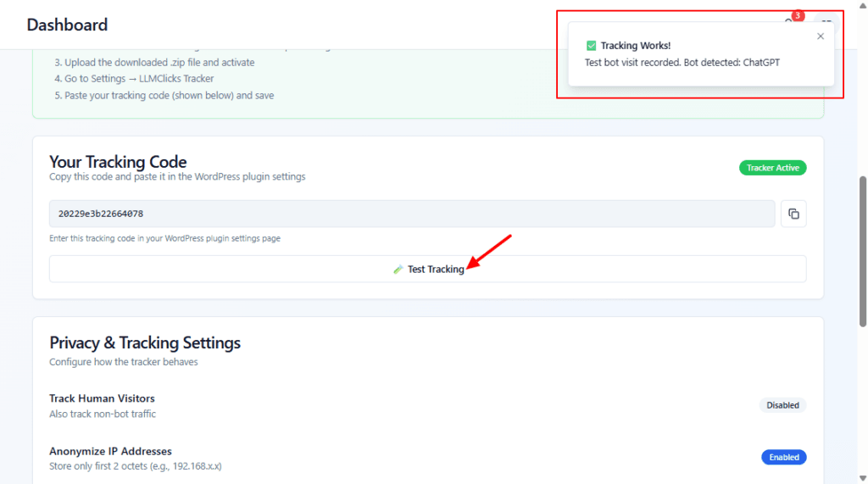Click the Track Human Visitors setting label

tap(102, 398)
